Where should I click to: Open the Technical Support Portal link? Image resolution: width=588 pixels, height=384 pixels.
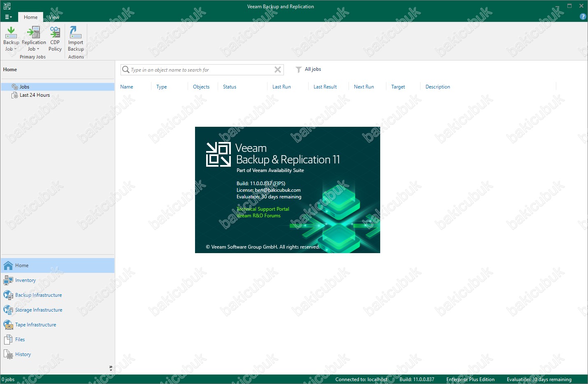[263, 209]
